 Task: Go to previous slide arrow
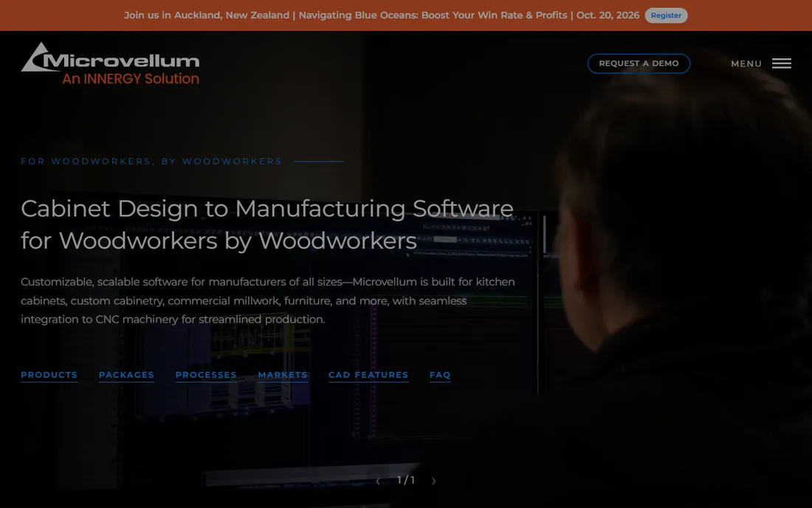378,481
